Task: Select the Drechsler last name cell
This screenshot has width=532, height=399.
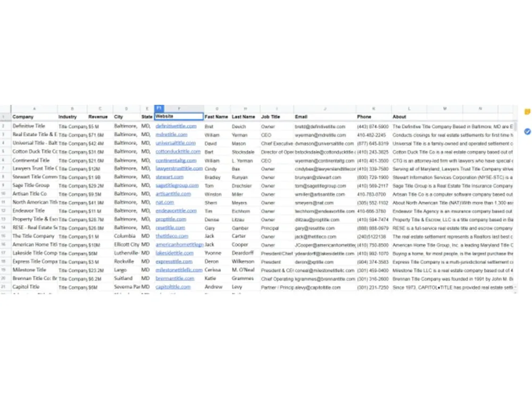Action: tap(245, 186)
